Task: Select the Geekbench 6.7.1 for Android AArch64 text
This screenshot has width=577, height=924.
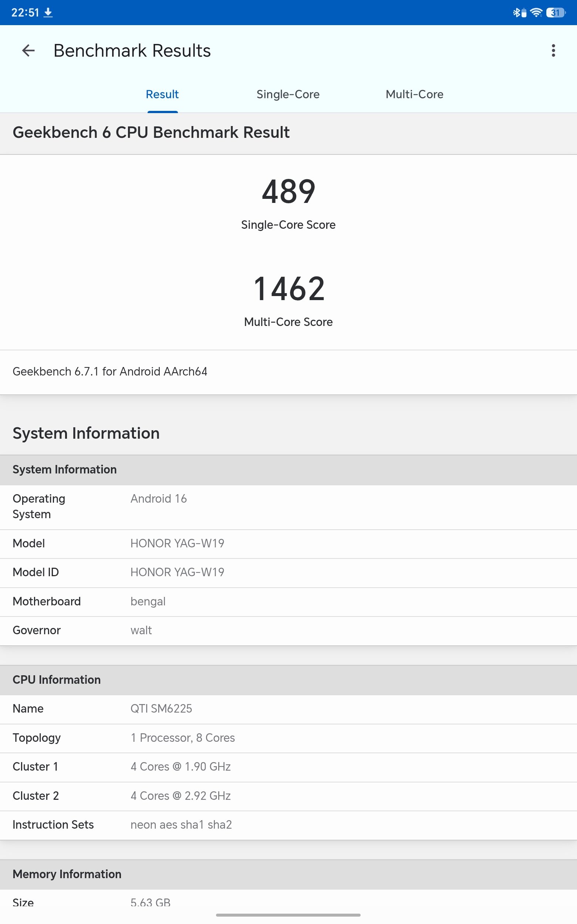Action: coord(110,371)
